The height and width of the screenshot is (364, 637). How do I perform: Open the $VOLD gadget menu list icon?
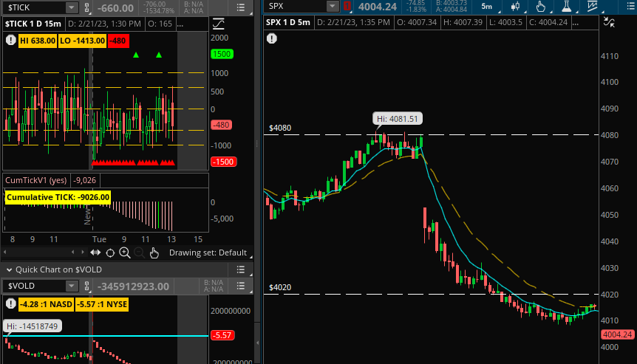tap(240, 286)
